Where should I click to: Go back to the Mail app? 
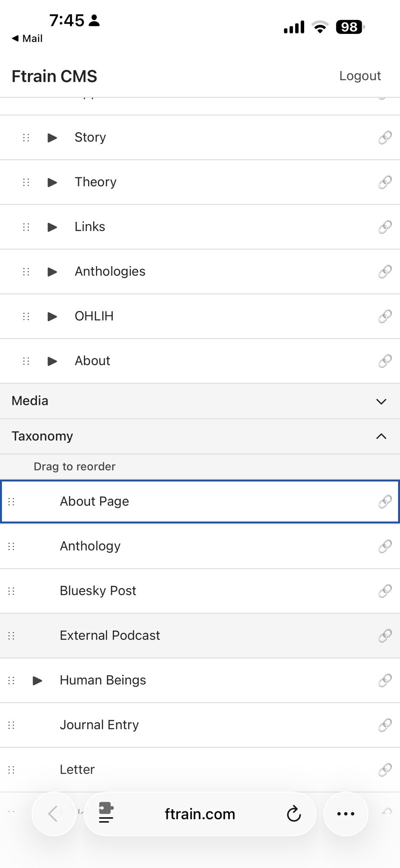[27, 39]
